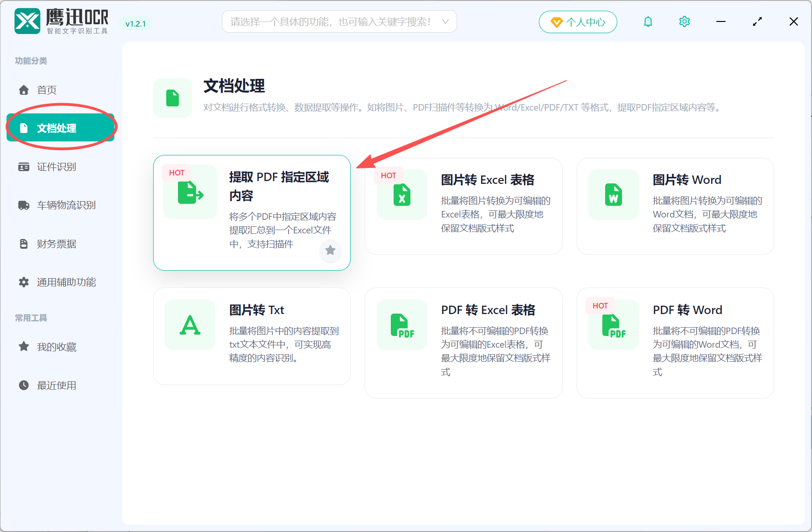Viewport: 812px width, 532px height.
Task: Click description 批量将图片转换为可编辑的Word文档
Action: click(x=707, y=214)
